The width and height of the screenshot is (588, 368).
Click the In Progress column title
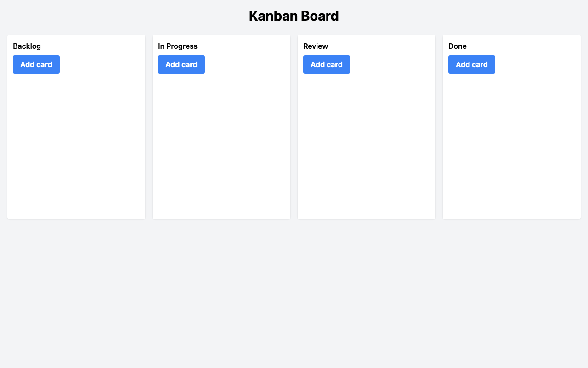[178, 46]
